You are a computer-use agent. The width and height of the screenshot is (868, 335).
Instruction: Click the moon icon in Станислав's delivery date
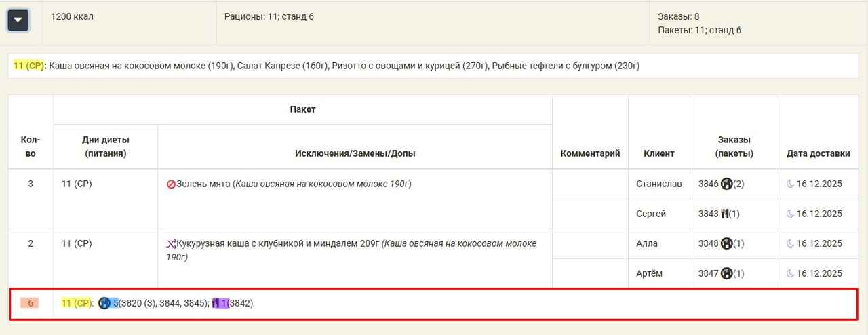(x=790, y=184)
